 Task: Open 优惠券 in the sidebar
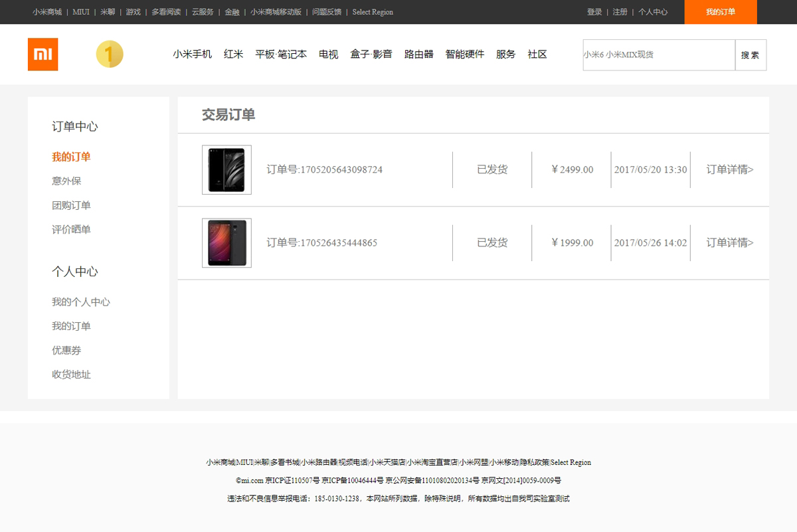tap(66, 350)
